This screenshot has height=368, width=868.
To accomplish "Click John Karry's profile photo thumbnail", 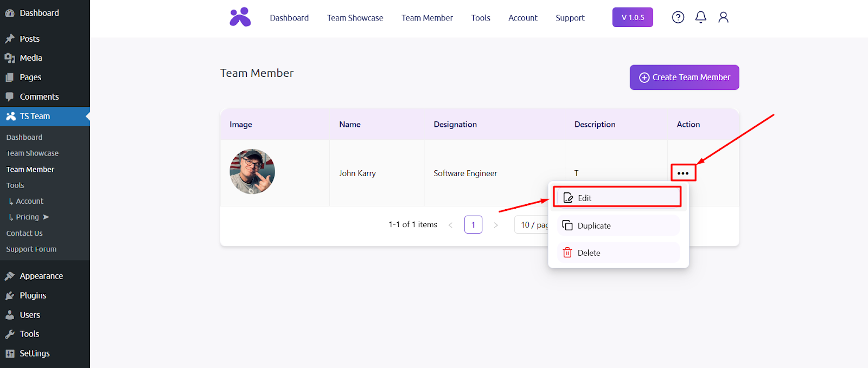I will (252, 172).
